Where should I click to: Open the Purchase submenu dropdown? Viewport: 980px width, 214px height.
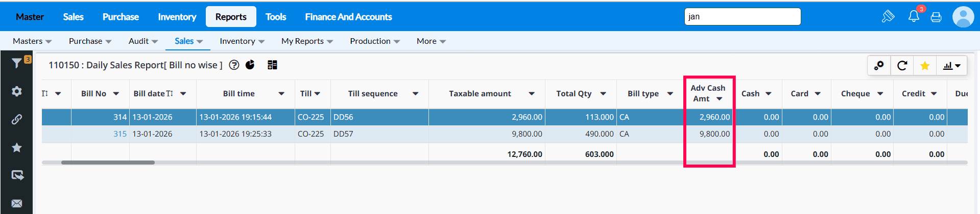tap(90, 41)
